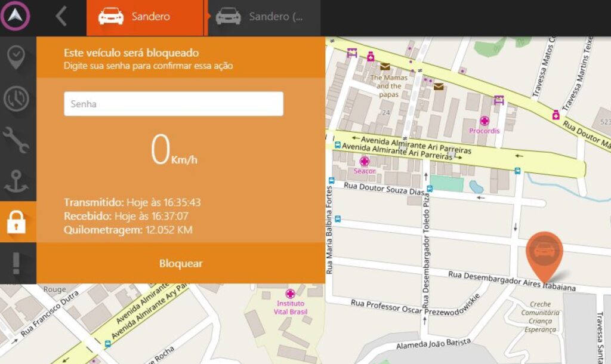
Task: Select the Procordis hospital marker on map
Action: tap(485, 121)
